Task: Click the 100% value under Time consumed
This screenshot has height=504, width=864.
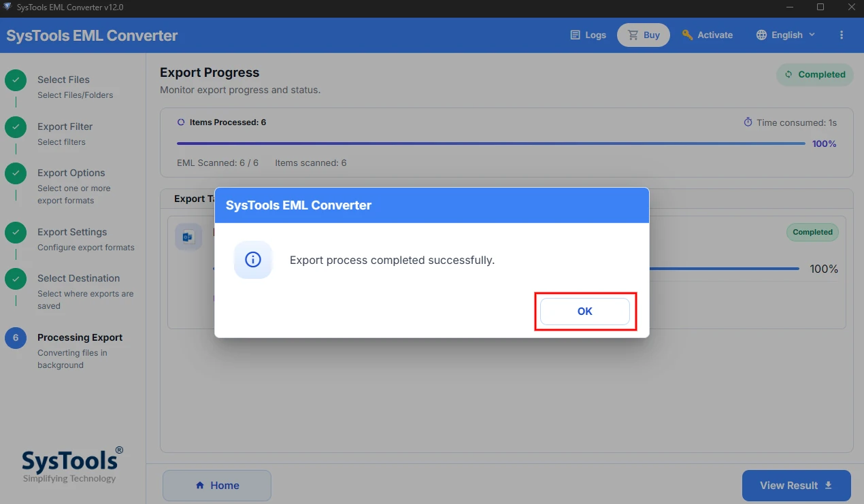Action: (x=825, y=144)
